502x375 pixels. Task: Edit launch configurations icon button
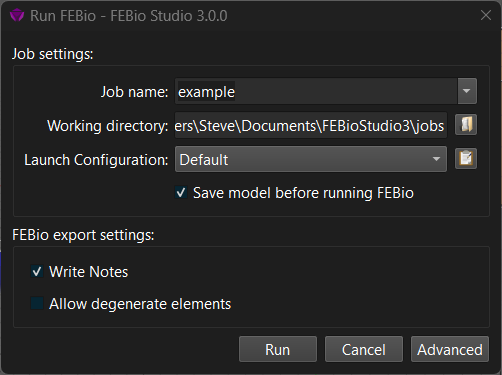[466, 158]
